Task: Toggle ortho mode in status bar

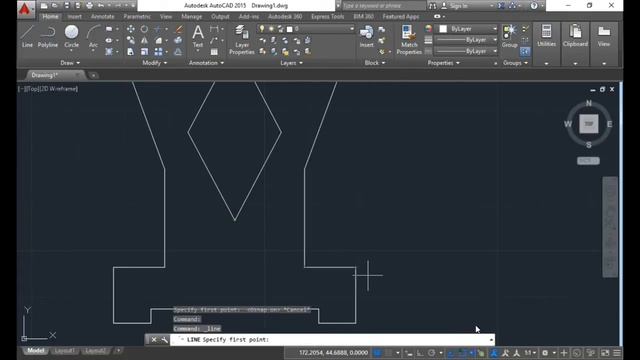Action: pos(420,353)
